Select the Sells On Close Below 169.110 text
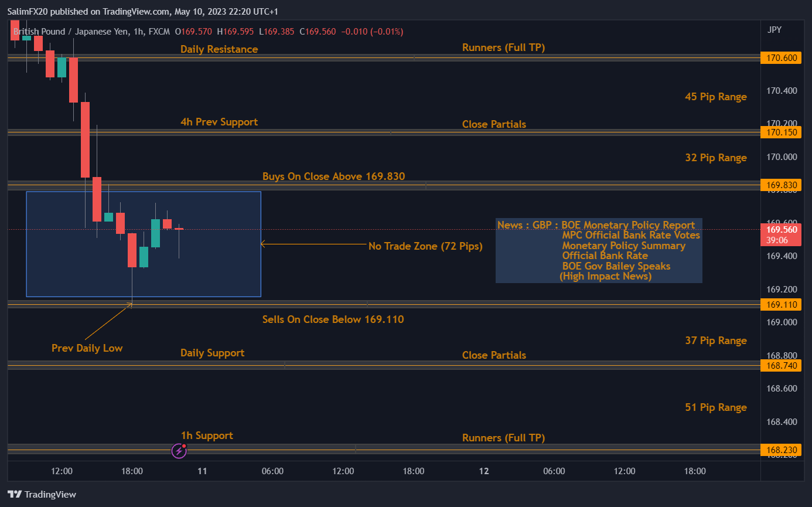 click(x=333, y=319)
